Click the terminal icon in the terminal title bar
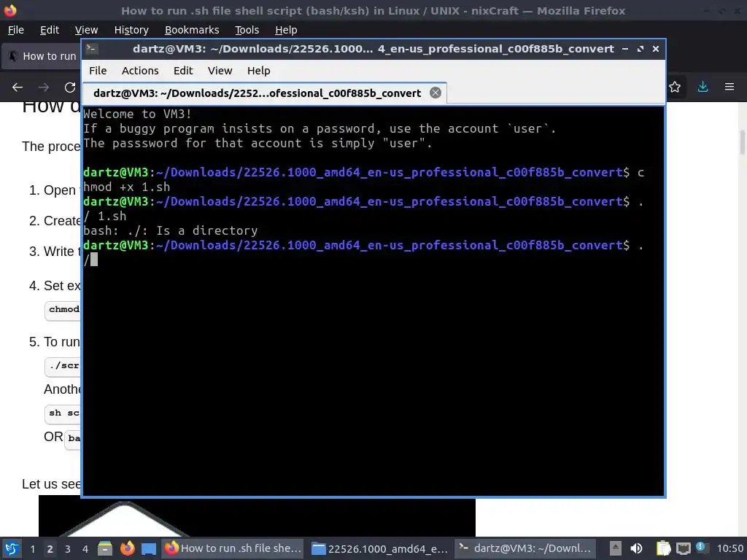This screenshot has width=747, height=560. [x=92, y=49]
